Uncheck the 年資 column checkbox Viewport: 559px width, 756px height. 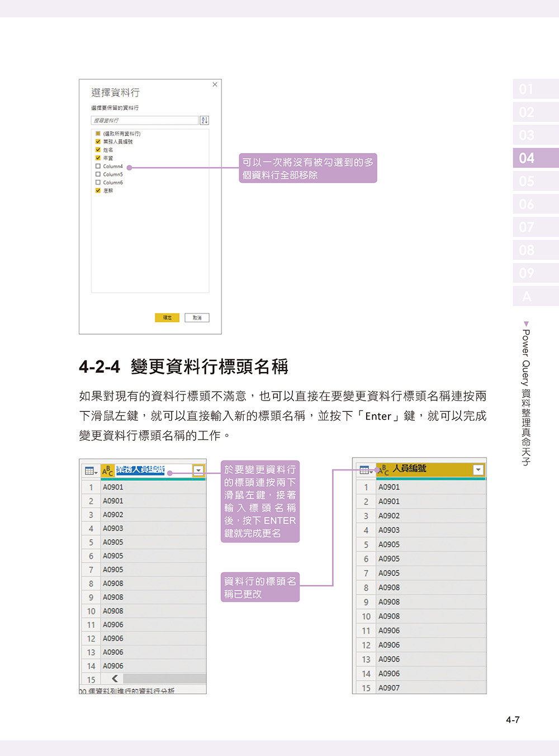[97, 157]
